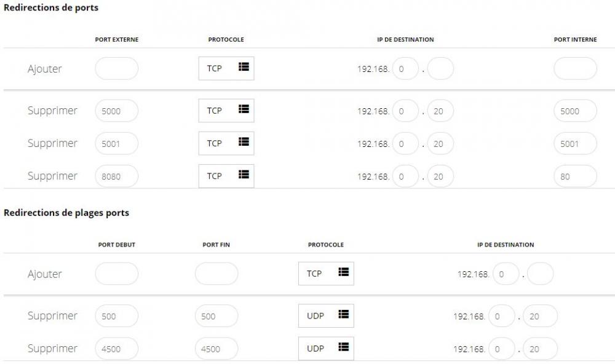Click internal port field showing 80

(575, 176)
